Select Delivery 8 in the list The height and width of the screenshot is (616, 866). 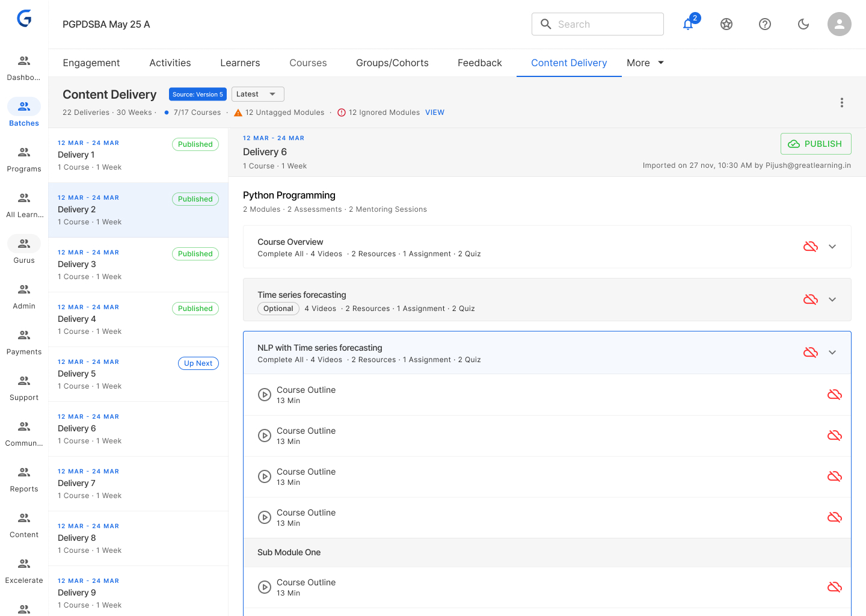(138, 538)
